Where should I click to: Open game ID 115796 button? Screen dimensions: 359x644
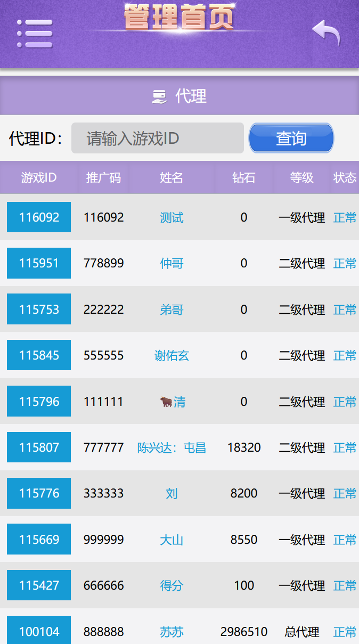tap(39, 402)
